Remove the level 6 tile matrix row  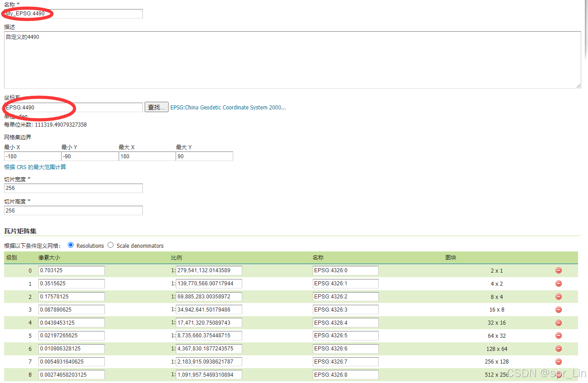tap(558, 349)
